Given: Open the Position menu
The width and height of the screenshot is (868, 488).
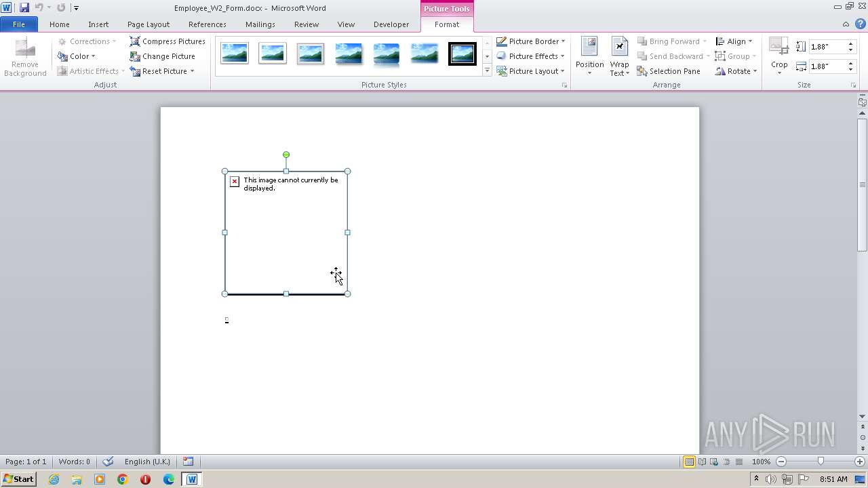Looking at the screenshot, I should (589, 57).
